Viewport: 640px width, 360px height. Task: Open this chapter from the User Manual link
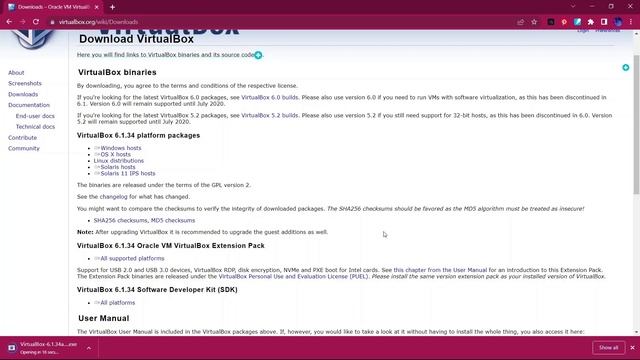pos(440,270)
